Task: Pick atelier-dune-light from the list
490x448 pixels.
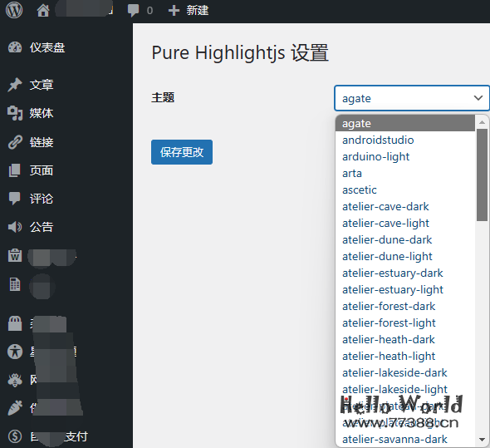Action: coord(405,256)
